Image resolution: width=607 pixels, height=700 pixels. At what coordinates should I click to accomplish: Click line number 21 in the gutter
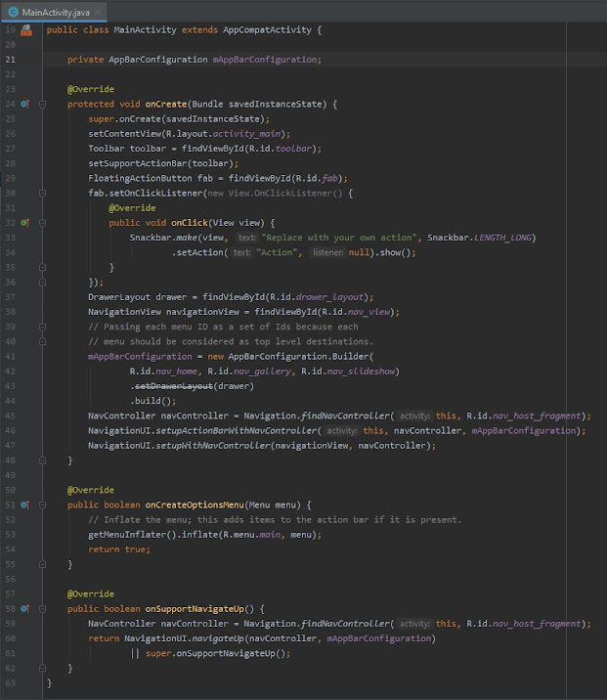[x=11, y=60]
